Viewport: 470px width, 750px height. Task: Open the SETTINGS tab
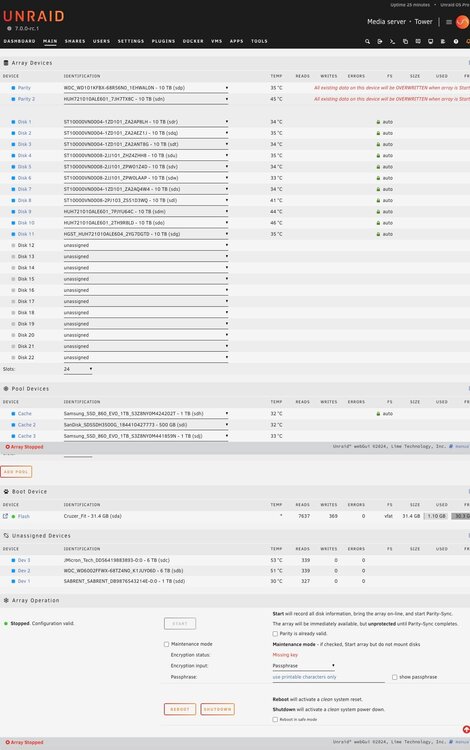pos(131,41)
